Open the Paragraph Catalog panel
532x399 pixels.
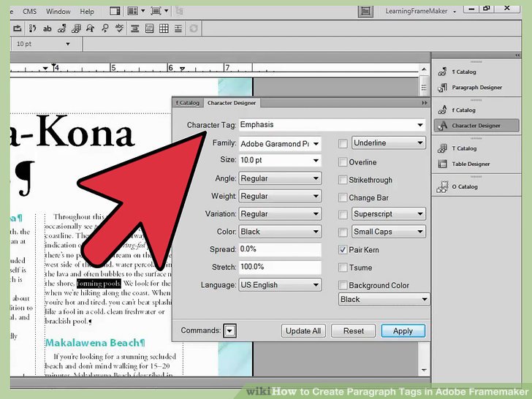(463, 72)
